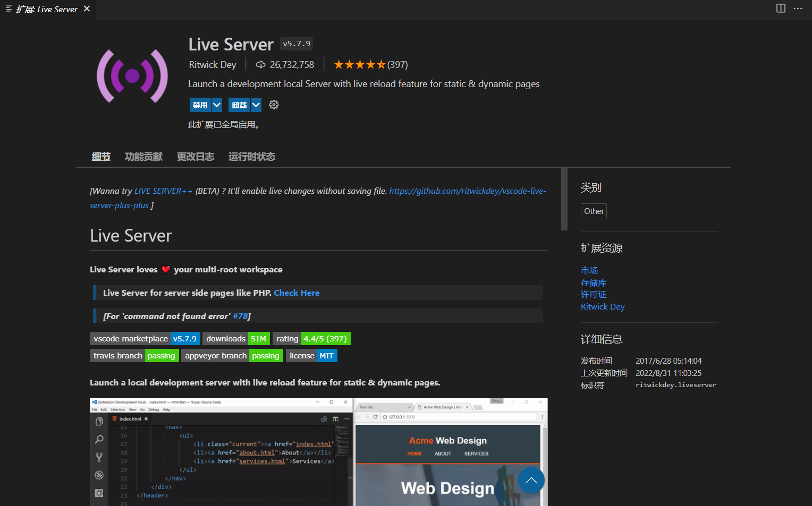Click the license MIT badge
Screen dimensions: 812x506
point(311,356)
